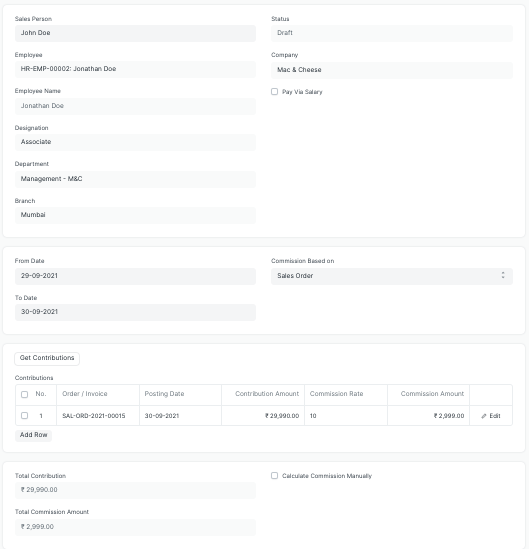Click the Commission Rate column header
This screenshot has width=529, height=549.
click(346, 394)
